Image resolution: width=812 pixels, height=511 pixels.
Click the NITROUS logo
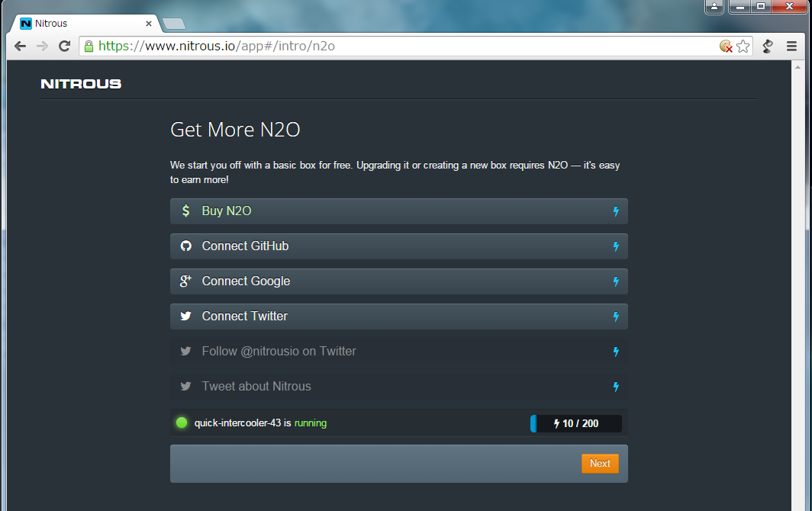pyautogui.click(x=81, y=84)
